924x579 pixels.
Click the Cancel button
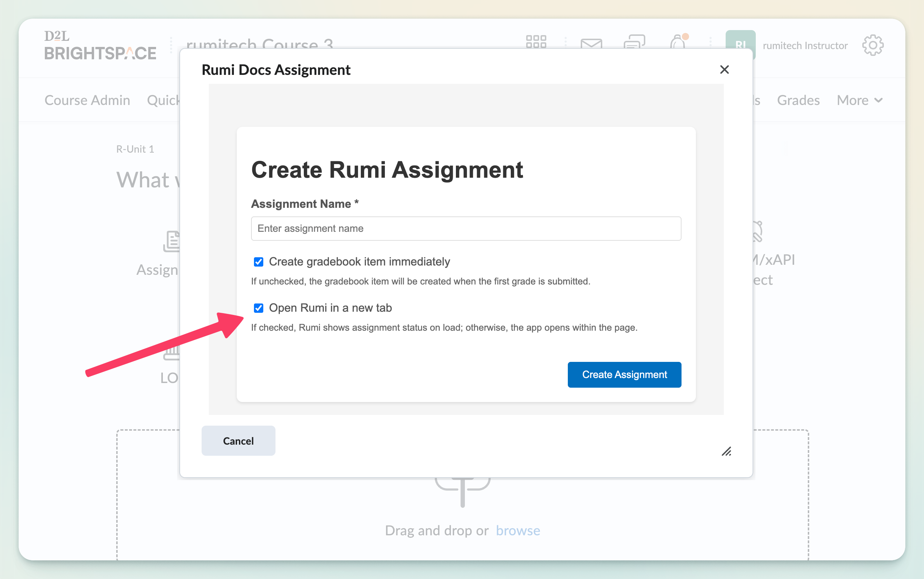coord(238,441)
